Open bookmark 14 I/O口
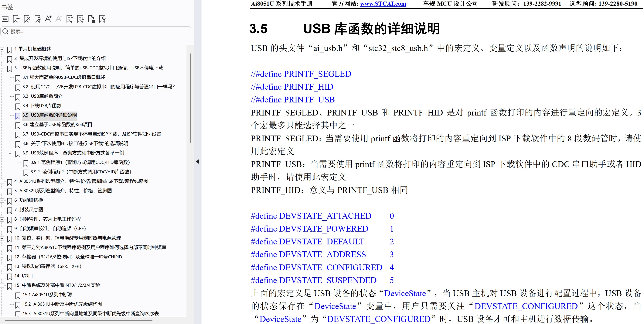The width and height of the screenshot is (644, 324). tap(23, 276)
